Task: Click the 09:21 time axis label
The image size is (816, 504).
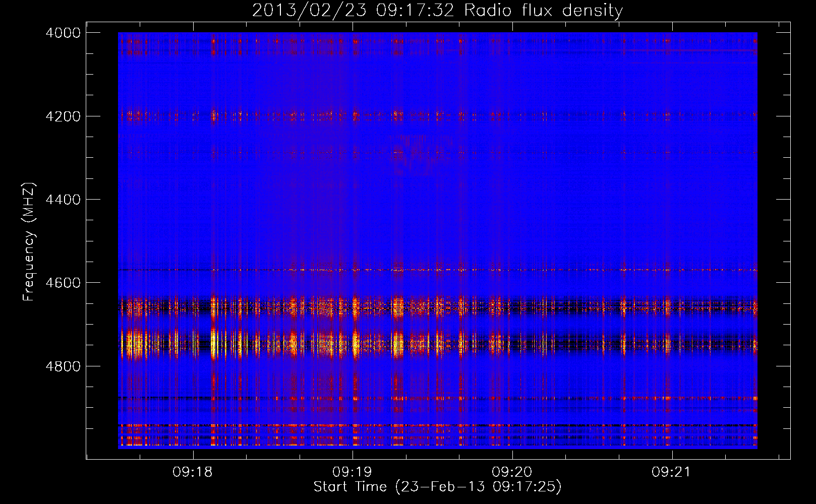Action: pos(671,472)
